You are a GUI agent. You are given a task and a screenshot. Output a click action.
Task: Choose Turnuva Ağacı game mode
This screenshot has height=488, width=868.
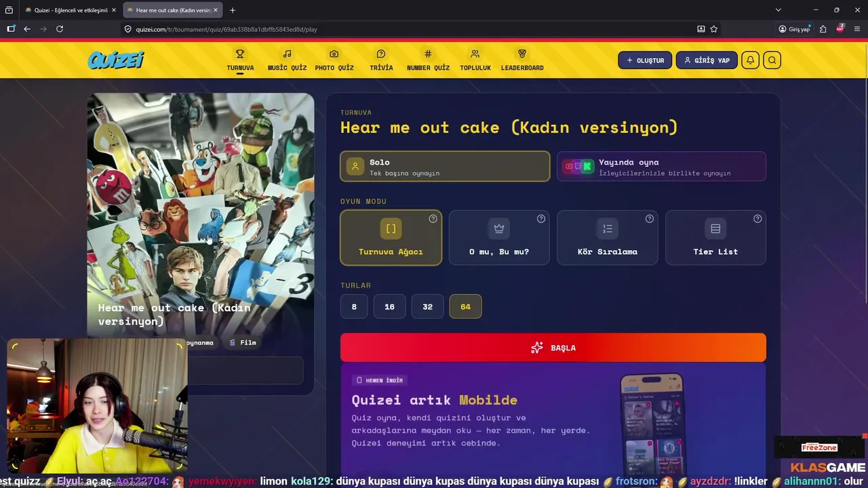tap(391, 237)
